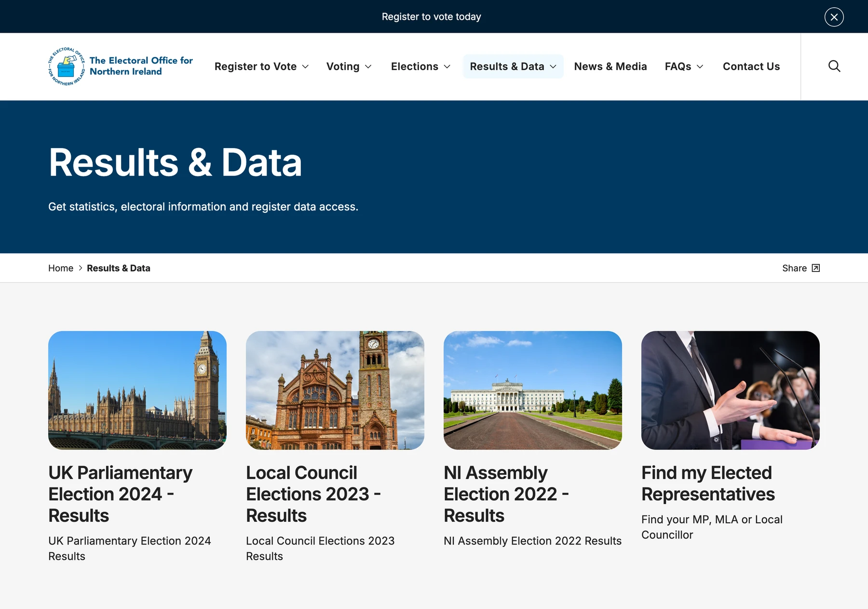Open Local Council Elections 2023 Results heading
This screenshot has width=868, height=609.
313,494
